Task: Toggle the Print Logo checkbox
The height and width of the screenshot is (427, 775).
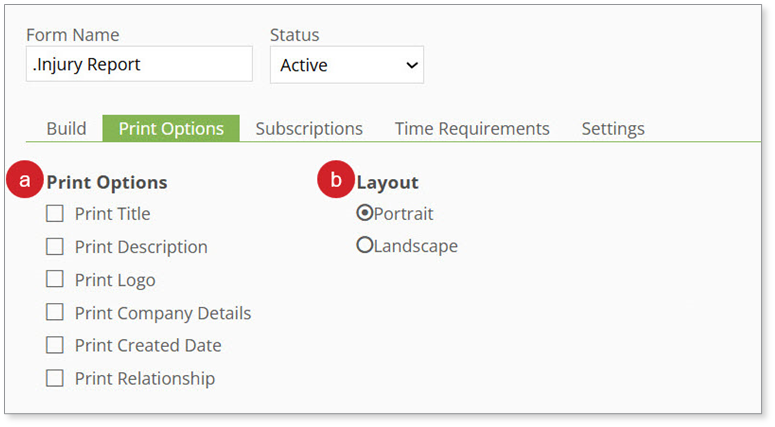Action: pos(55,279)
